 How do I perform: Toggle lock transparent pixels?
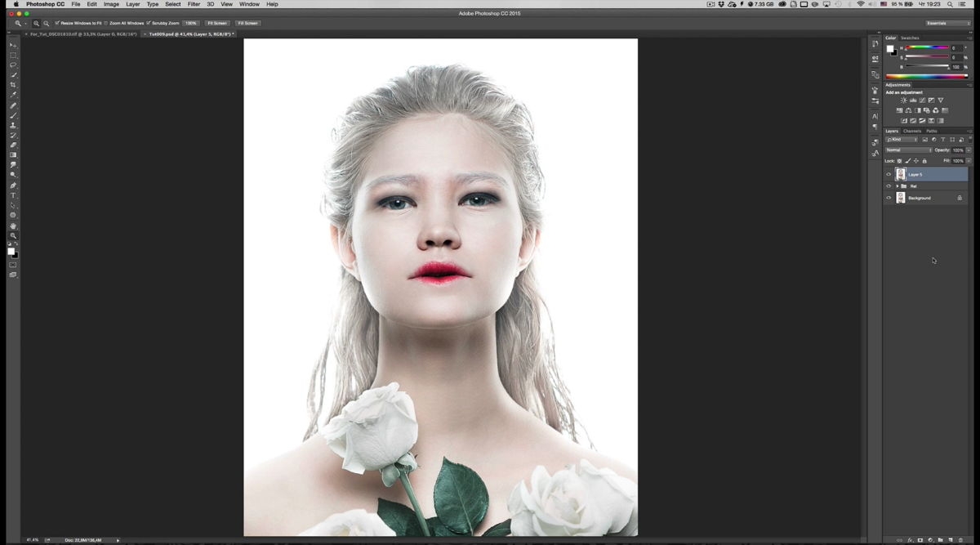coord(900,161)
